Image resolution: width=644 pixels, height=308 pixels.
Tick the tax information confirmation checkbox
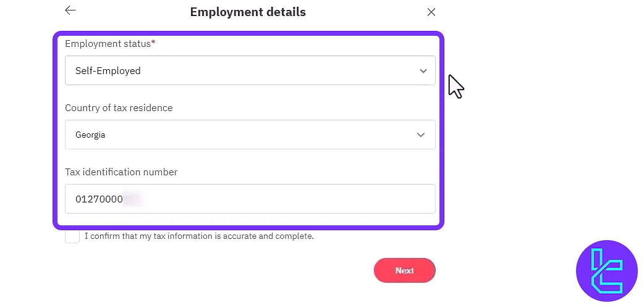(72, 236)
